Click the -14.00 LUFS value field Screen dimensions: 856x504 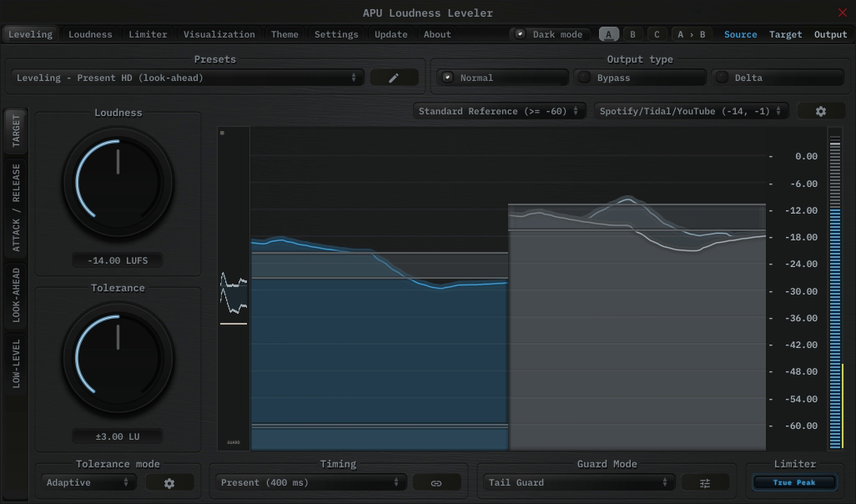(118, 260)
